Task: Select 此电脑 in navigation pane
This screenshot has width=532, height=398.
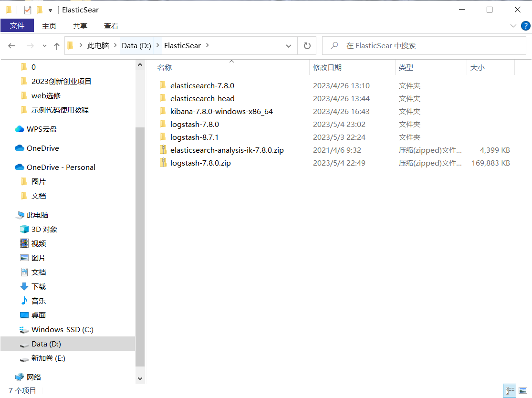Action: [38, 215]
